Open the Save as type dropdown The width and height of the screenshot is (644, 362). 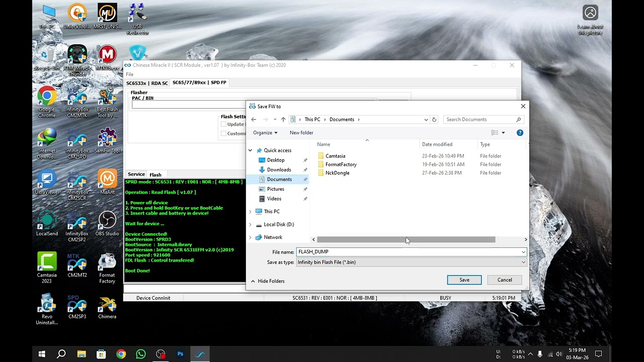pyautogui.click(x=412, y=262)
